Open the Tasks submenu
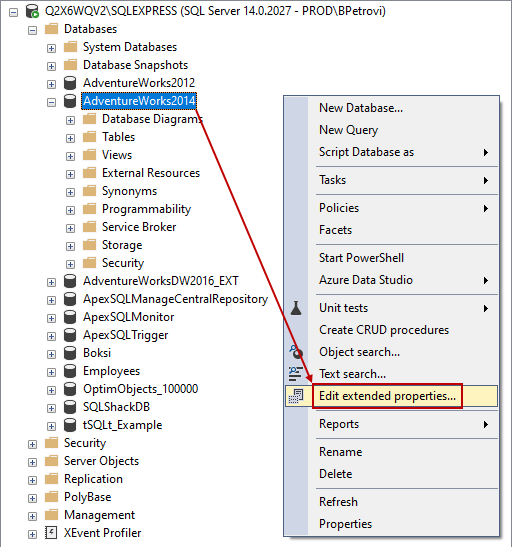 pyautogui.click(x=392, y=180)
